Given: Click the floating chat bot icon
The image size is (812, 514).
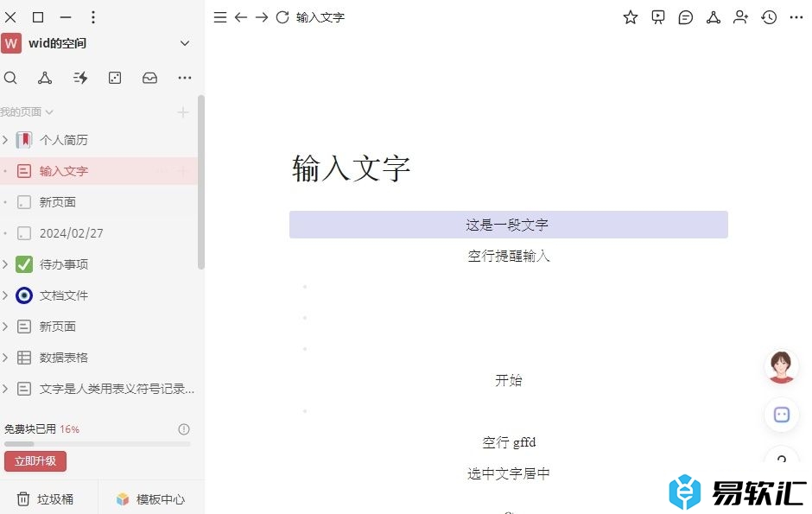Looking at the screenshot, I should click(782, 415).
